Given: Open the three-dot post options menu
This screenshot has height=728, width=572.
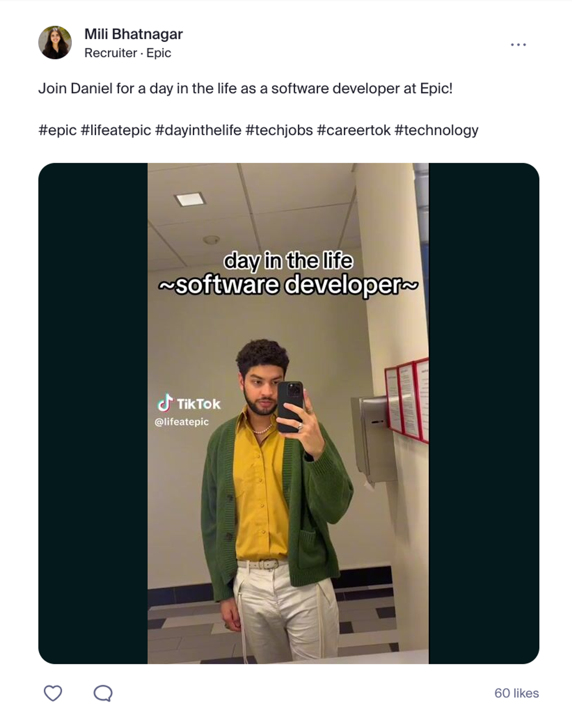Looking at the screenshot, I should click(x=518, y=45).
